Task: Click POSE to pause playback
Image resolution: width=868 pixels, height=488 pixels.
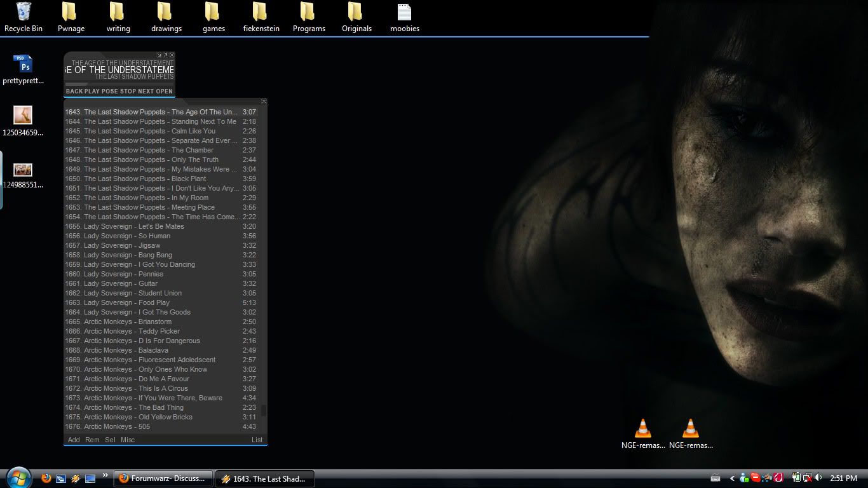Action: (x=110, y=91)
